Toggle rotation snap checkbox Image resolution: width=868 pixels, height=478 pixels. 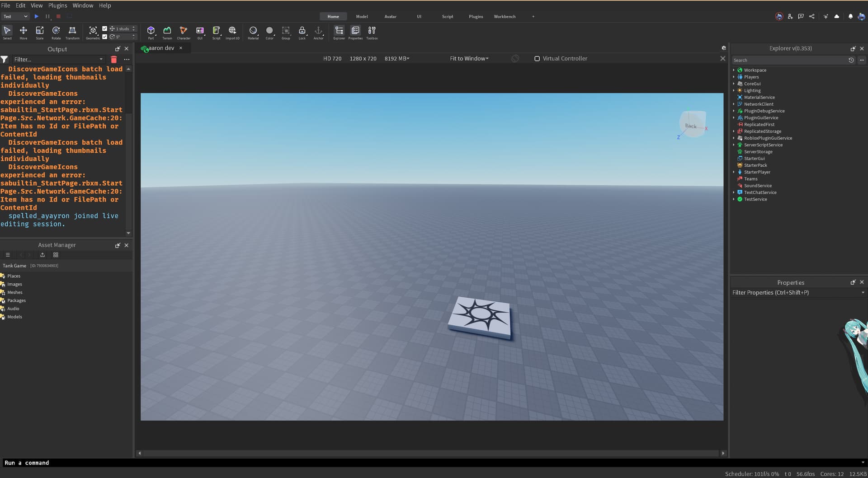pyautogui.click(x=105, y=36)
